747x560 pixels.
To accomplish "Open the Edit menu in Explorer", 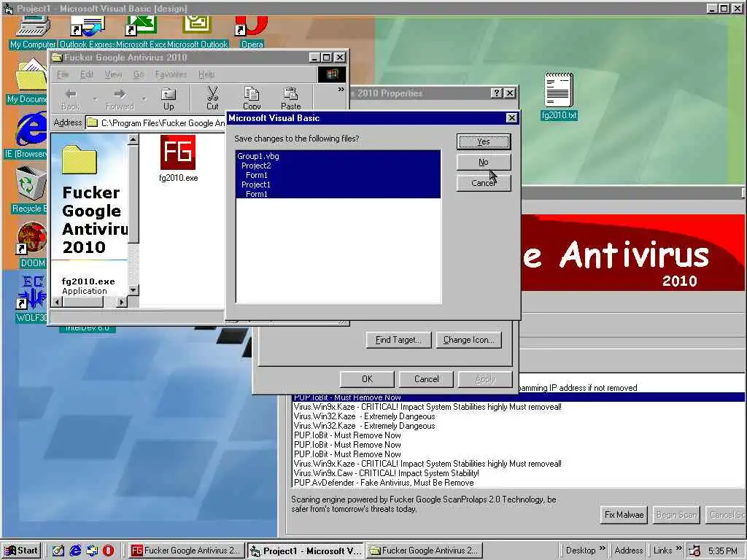I will click(x=87, y=74).
